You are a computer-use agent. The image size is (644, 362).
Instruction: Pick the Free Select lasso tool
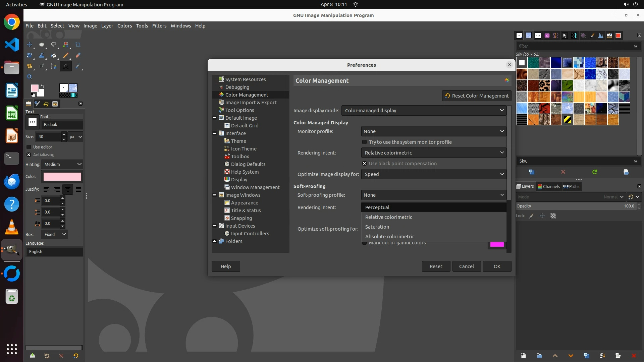coord(54,45)
